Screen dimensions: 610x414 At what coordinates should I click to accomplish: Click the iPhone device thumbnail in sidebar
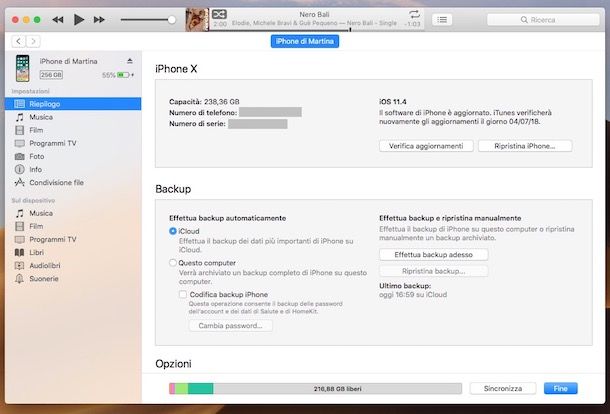tap(23, 68)
